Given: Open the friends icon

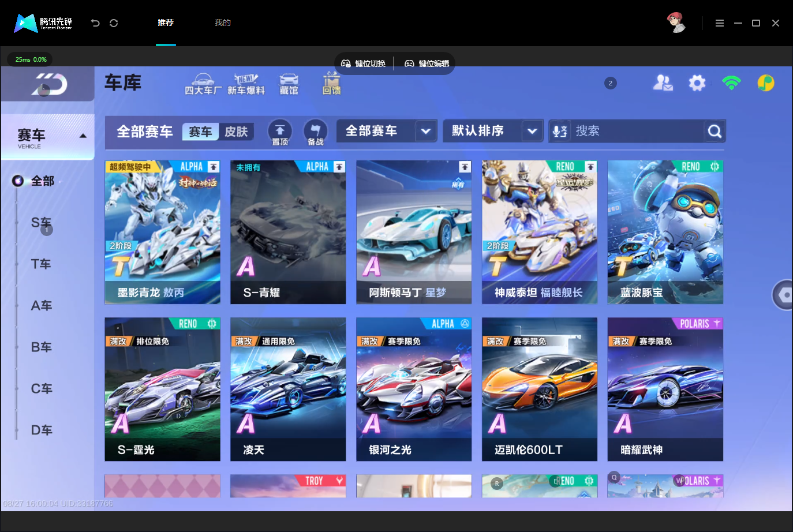Looking at the screenshot, I should [x=663, y=83].
